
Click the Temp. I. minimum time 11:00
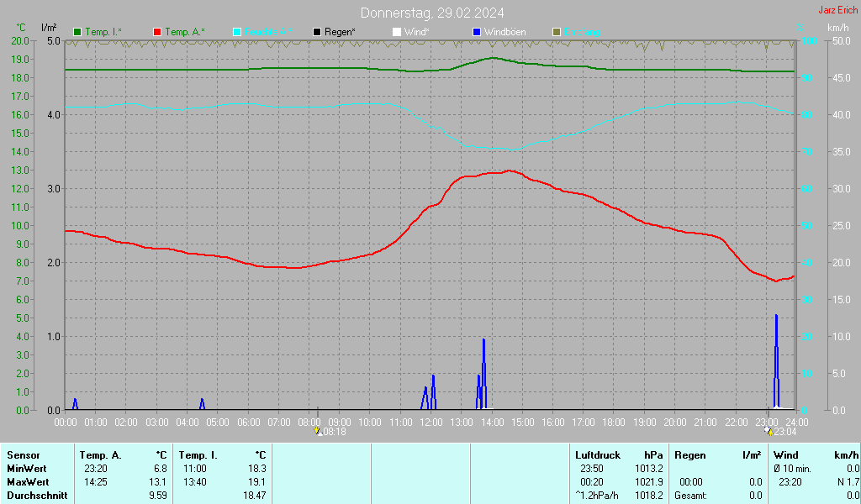195,469
